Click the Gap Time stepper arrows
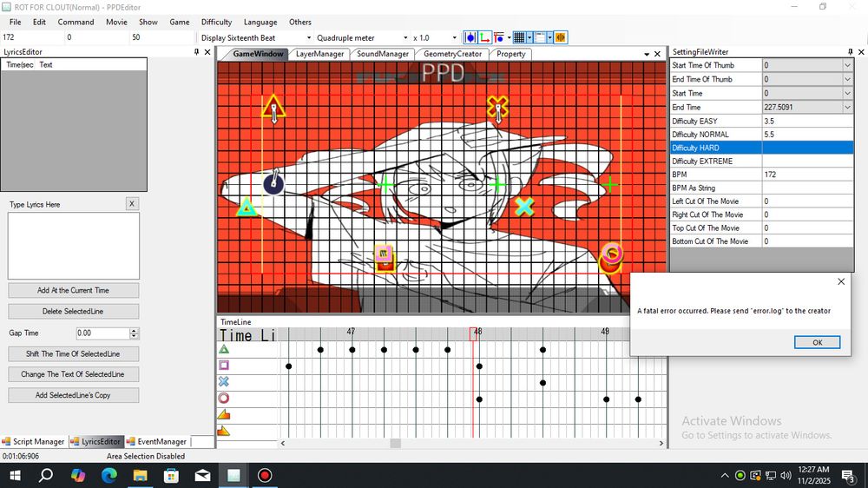The height and width of the screenshot is (488, 868). [x=134, y=333]
